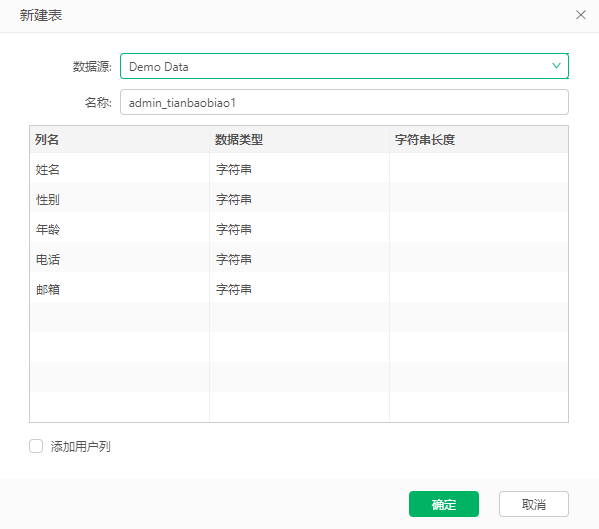Click the 确定 button

pyautogui.click(x=444, y=504)
